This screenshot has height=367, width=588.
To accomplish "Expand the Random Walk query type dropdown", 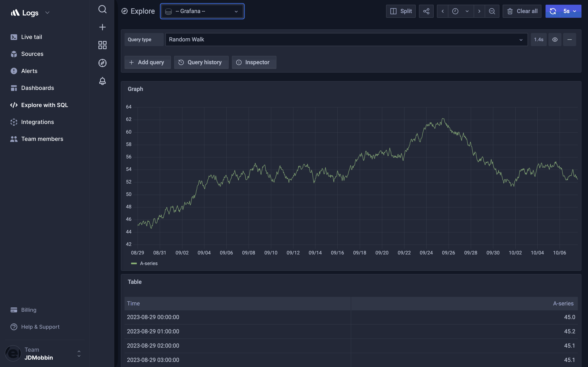I will click(346, 40).
